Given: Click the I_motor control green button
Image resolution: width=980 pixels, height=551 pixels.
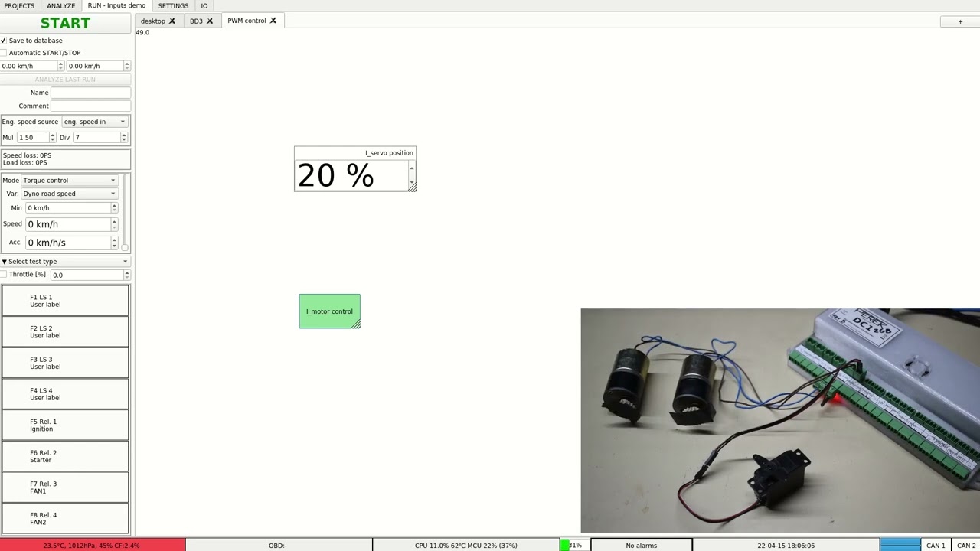Looking at the screenshot, I should click(x=329, y=311).
